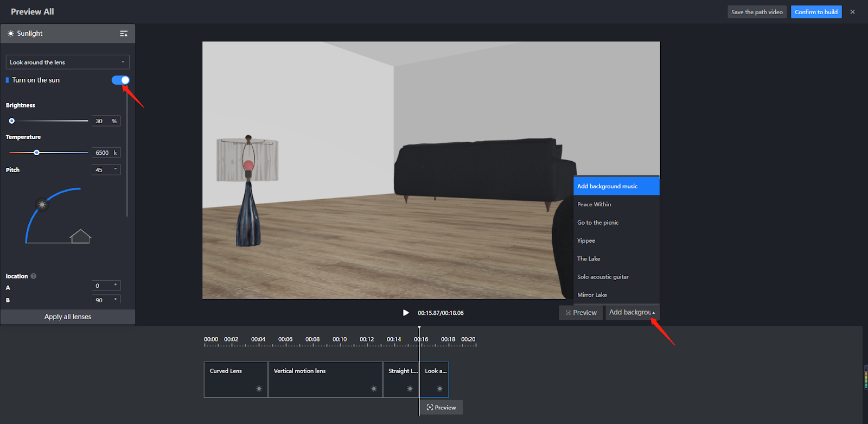Click the Temperature slider handle
The height and width of the screenshot is (424, 868).
37,153
